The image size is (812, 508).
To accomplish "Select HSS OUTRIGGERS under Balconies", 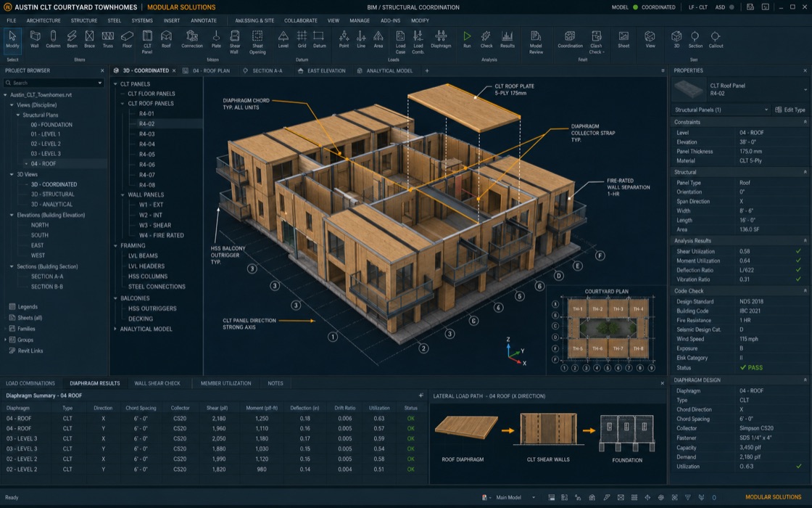I will click(x=152, y=308).
